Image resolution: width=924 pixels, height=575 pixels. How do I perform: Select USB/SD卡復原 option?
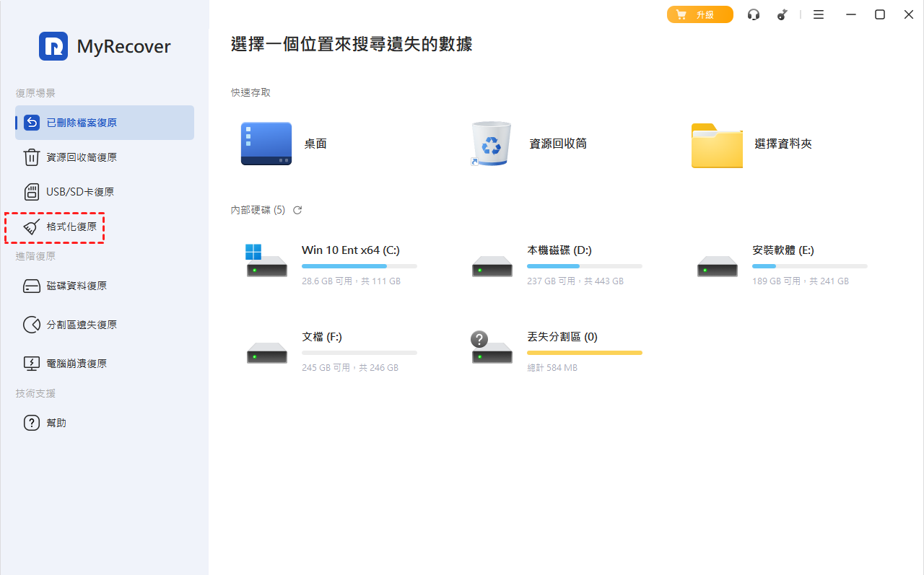(x=79, y=192)
